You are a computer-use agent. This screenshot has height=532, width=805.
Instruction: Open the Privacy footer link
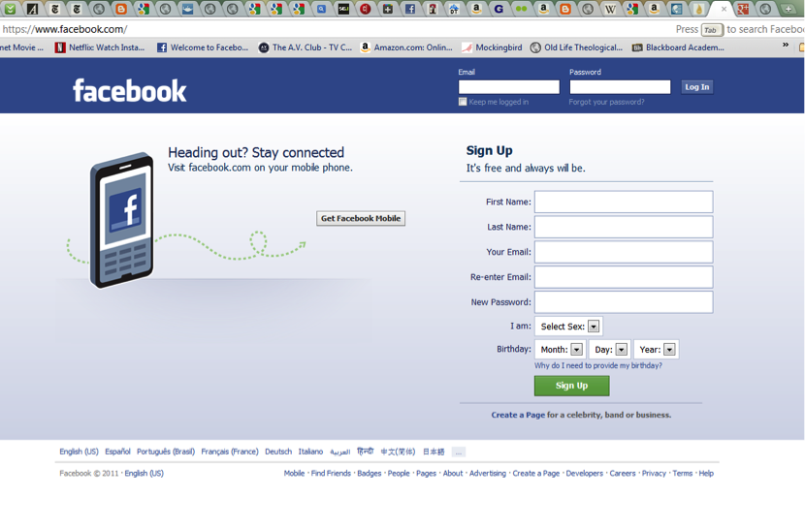(x=654, y=474)
